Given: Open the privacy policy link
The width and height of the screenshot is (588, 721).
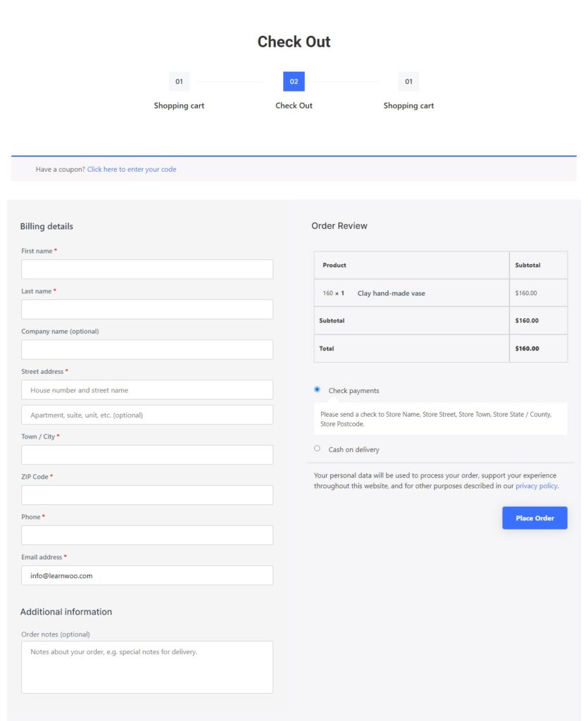Looking at the screenshot, I should pyautogui.click(x=537, y=486).
